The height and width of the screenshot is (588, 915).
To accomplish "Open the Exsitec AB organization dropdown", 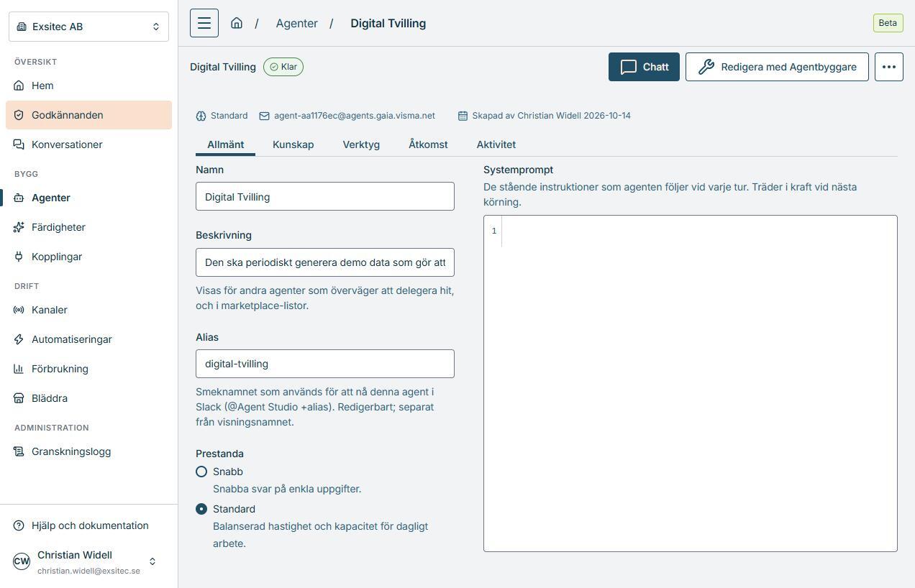I will 88,27.
